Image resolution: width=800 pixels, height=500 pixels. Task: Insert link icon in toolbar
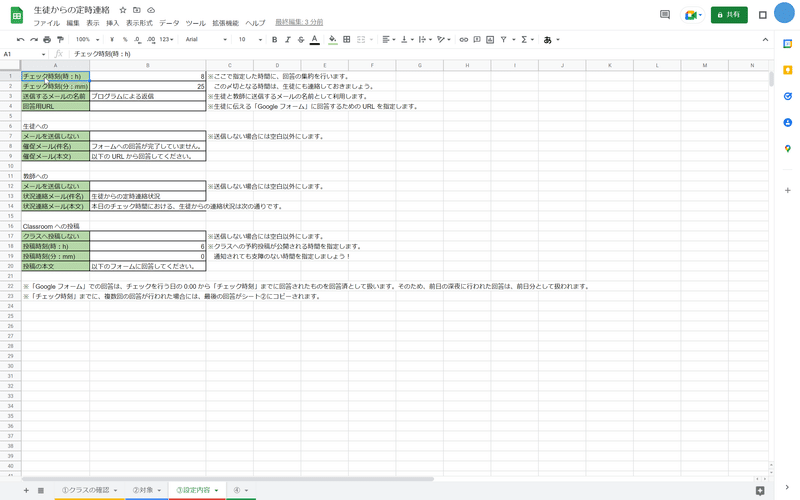[463, 39]
